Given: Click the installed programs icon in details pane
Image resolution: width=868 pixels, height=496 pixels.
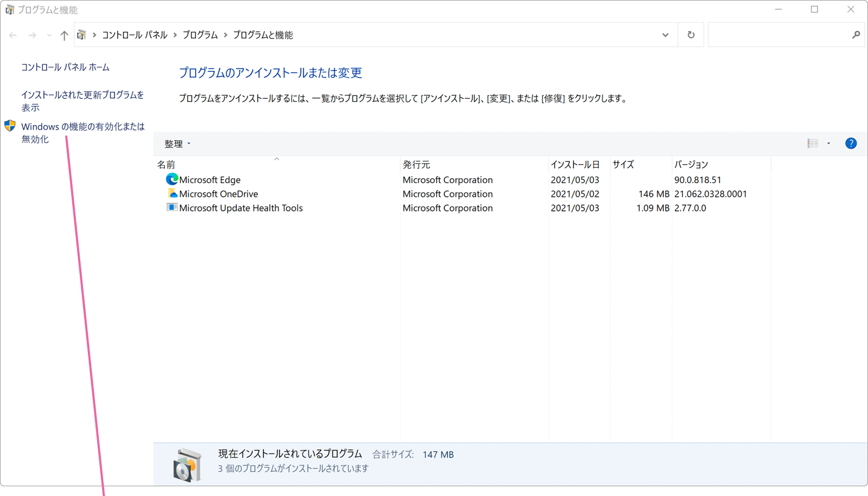Looking at the screenshot, I should click(187, 465).
